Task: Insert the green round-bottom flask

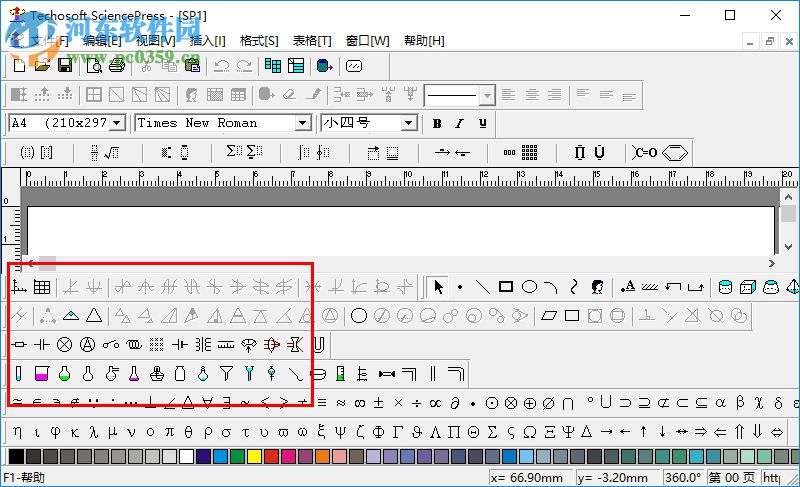Action: (x=64, y=374)
